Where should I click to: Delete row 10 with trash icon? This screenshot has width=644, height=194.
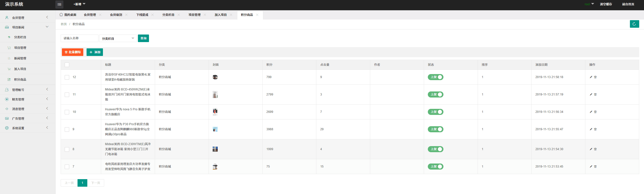click(x=595, y=112)
